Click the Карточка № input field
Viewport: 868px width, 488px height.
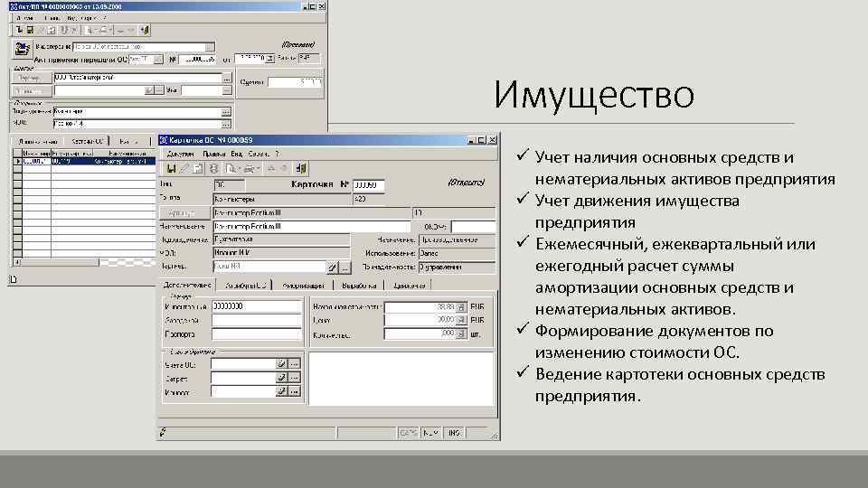[x=368, y=184]
